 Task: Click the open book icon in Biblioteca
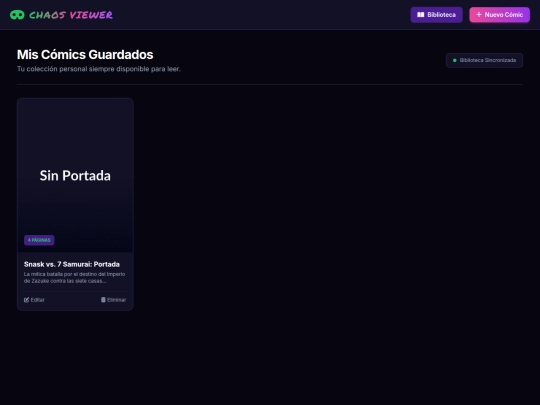click(x=420, y=15)
